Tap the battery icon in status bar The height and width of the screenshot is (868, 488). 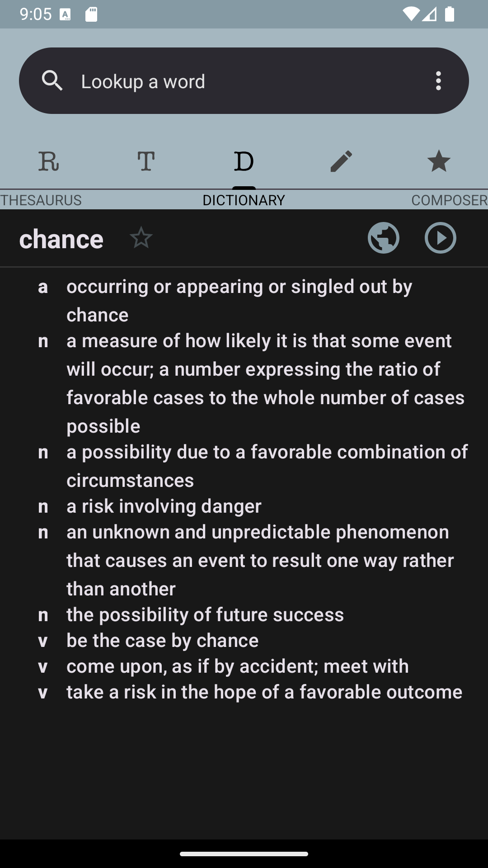[x=450, y=14]
